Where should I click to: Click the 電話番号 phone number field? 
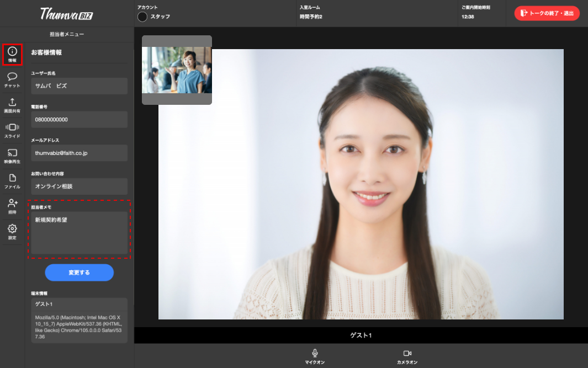point(79,120)
